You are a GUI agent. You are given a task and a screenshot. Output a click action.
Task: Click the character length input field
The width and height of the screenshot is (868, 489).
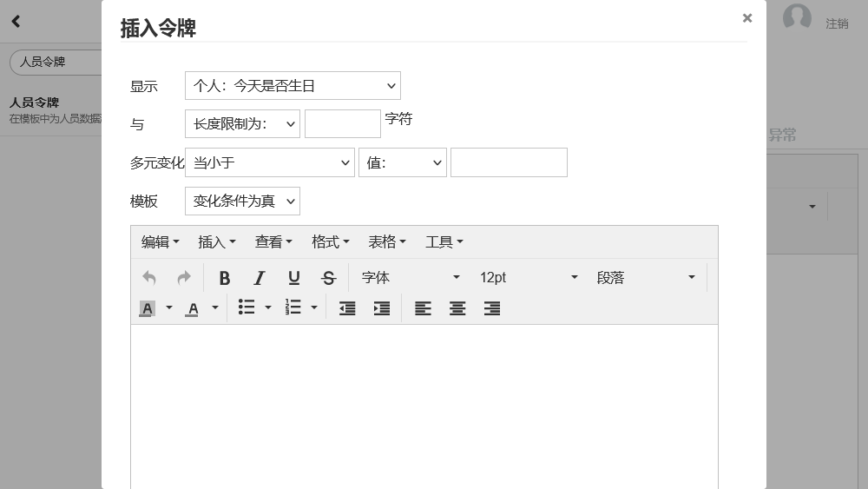point(343,124)
